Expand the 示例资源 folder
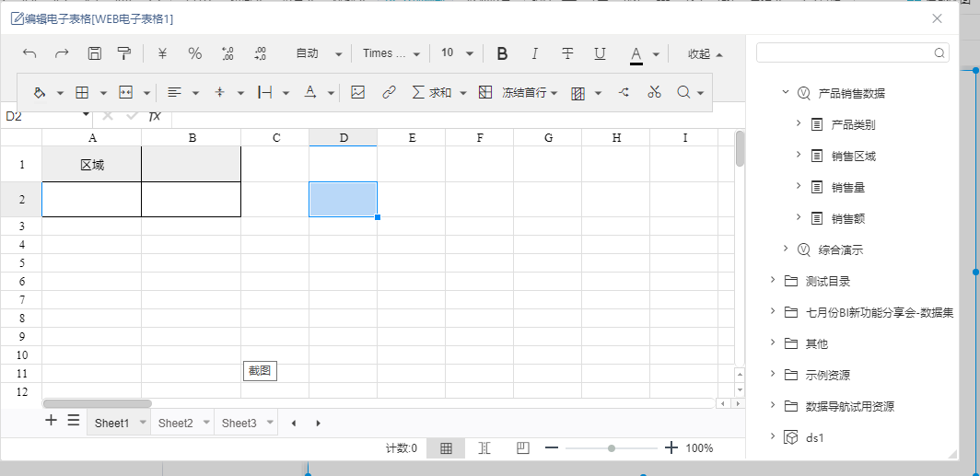The image size is (980, 476). point(773,374)
